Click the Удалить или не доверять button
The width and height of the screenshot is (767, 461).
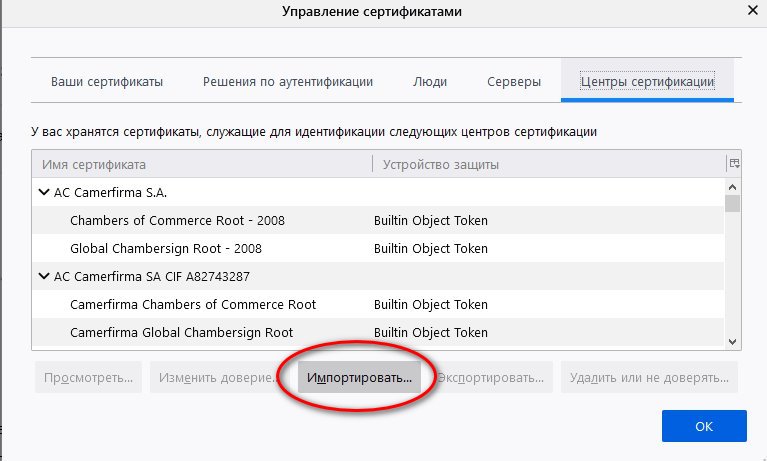(650, 379)
